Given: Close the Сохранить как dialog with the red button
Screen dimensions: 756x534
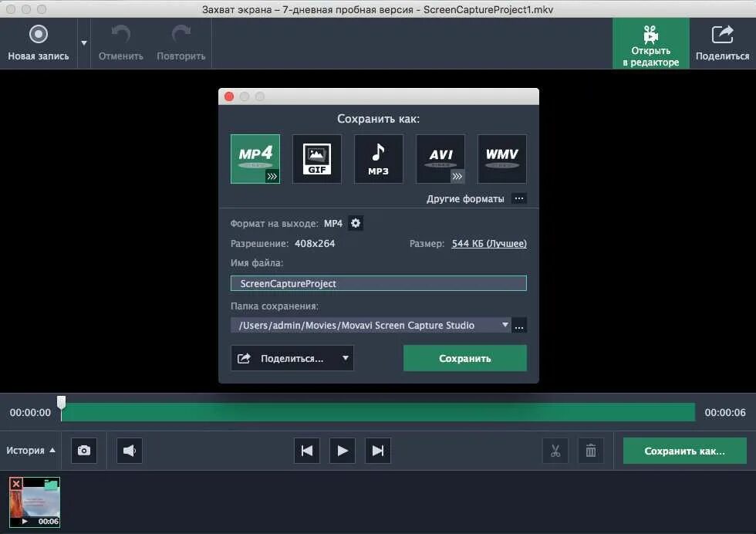Looking at the screenshot, I should (229, 96).
